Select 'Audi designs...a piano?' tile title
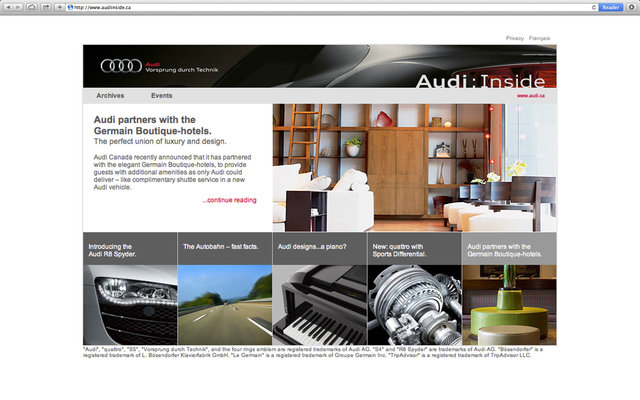This screenshot has width=640, height=400. [x=312, y=247]
